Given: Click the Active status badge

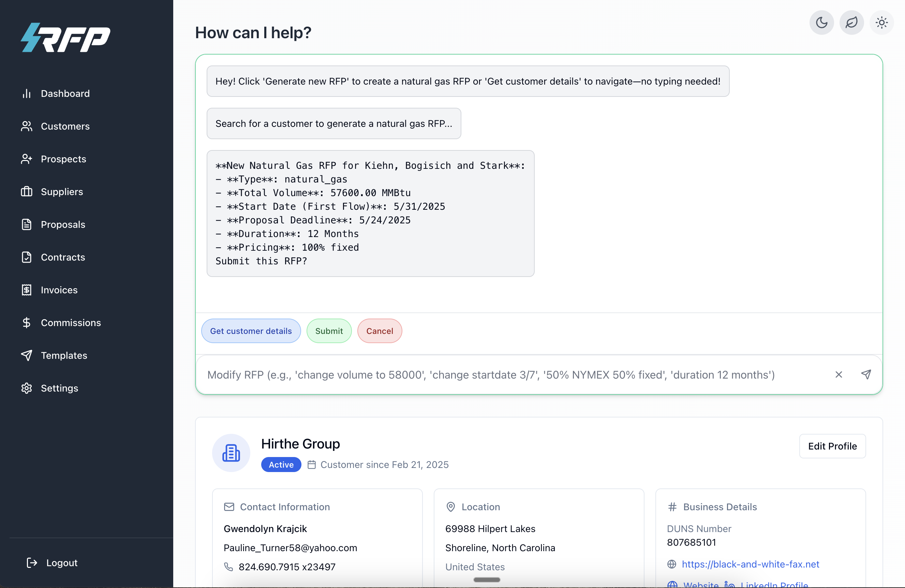Looking at the screenshot, I should pos(281,465).
